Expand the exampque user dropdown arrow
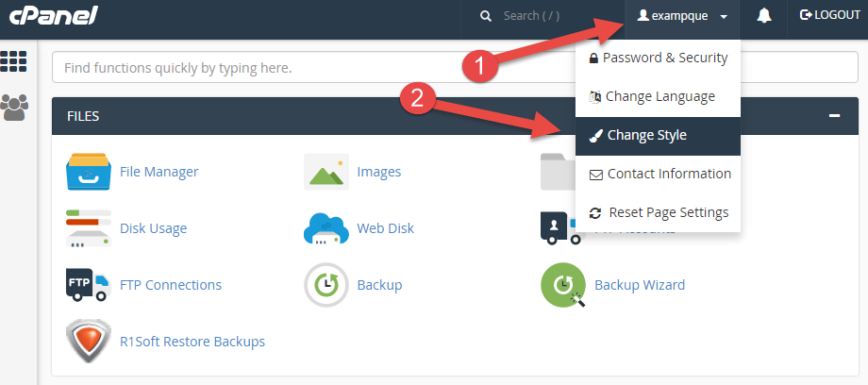868x385 pixels. tap(724, 17)
